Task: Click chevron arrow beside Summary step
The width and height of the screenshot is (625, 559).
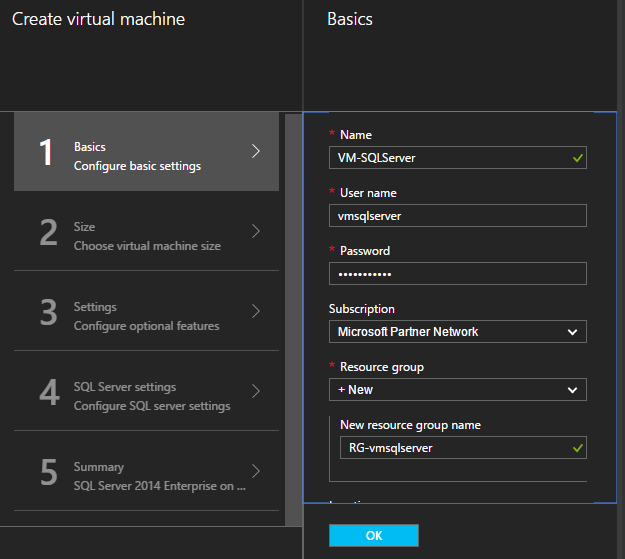Action: pyautogui.click(x=256, y=471)
